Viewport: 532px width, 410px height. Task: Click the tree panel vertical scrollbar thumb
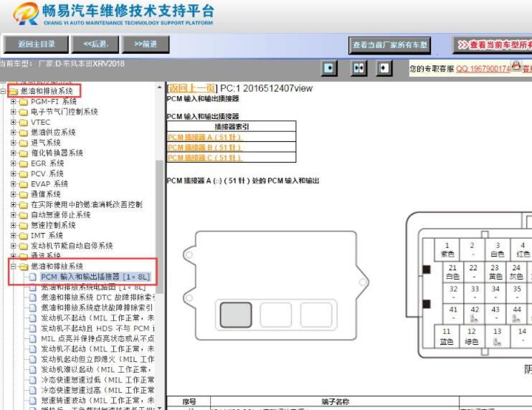click(159, 227)
